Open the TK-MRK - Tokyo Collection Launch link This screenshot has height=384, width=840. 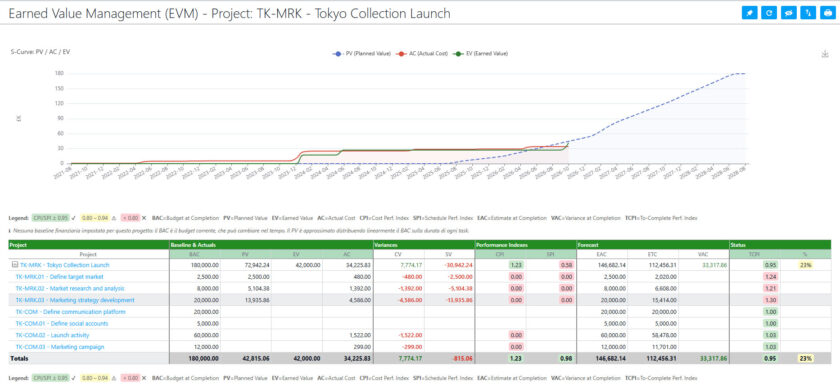coord(64,265)
